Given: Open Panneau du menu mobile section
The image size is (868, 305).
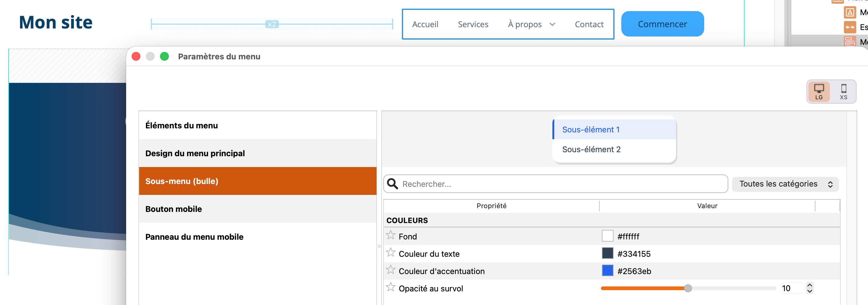Looking at the screenshot, I should (257, 237).
